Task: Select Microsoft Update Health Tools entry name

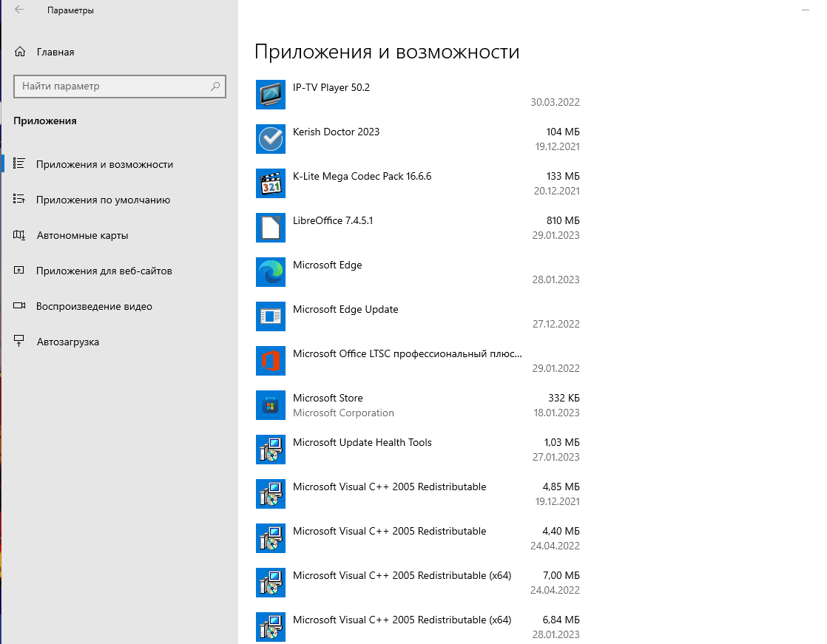Action: (x=362, y=442)
